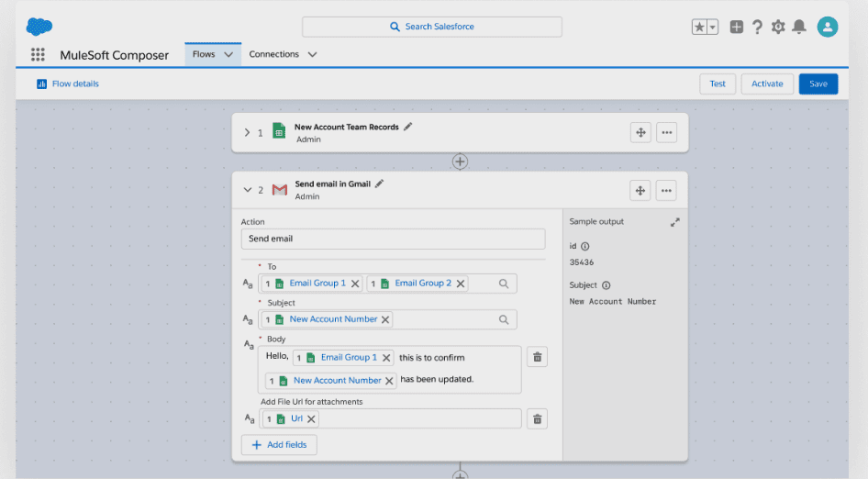
Task: Open the user profile avatar
Action: 828,27
